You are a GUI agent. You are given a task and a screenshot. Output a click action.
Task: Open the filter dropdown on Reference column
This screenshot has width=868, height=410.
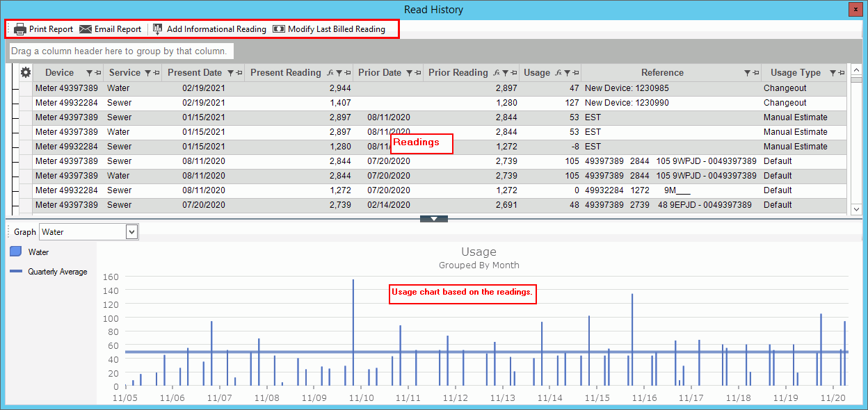pos(747,73)
